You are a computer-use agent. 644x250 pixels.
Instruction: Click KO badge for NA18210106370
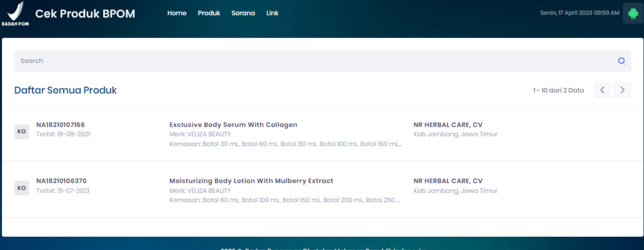22,188
